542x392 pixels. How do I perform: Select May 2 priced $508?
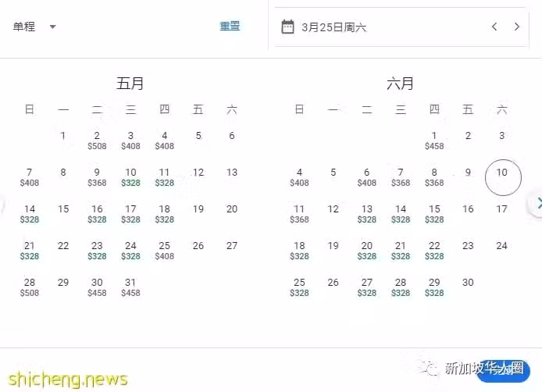coord(97,141)
